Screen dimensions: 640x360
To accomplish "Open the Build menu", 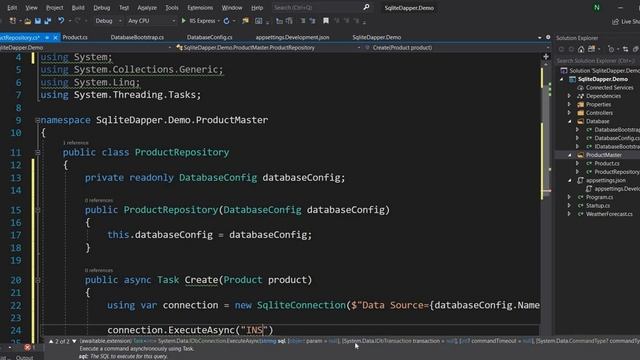I will pyautogui.click(x=78, y=8).
